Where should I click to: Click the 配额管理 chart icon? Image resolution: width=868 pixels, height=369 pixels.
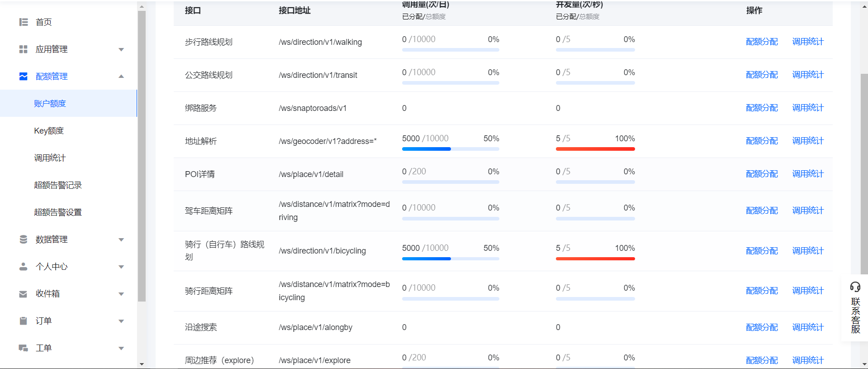click(24, 77)
